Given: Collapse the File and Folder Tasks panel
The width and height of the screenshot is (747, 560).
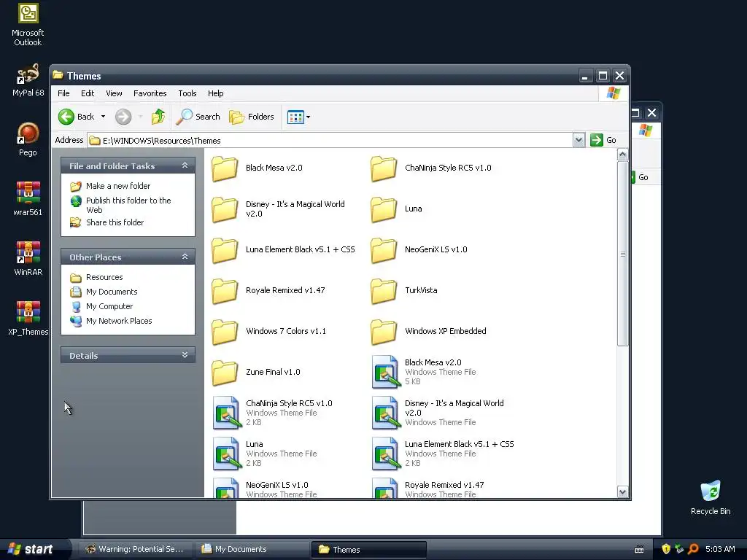Looking at the screenshot, I should click(185, 166).
